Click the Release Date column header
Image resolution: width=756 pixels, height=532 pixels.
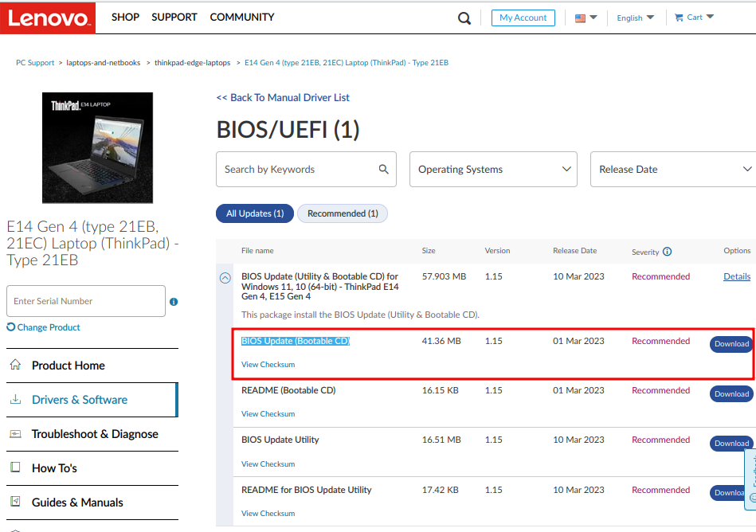[574, 251]
